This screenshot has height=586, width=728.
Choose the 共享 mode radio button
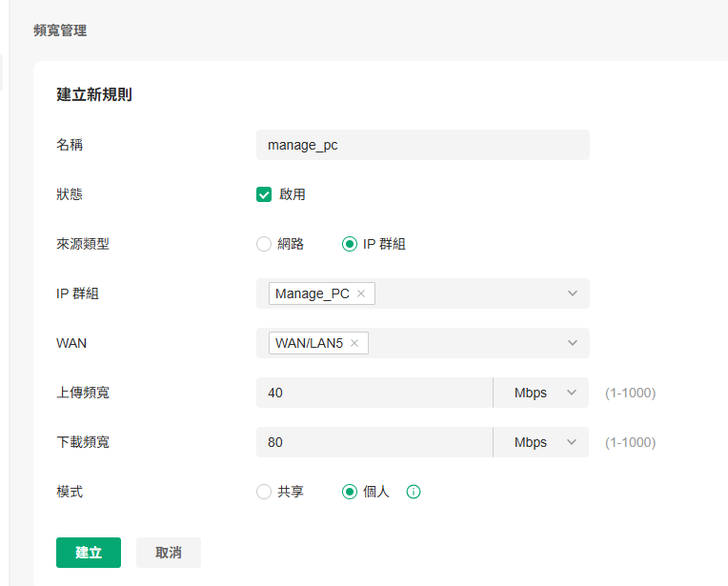pos(264,492)
